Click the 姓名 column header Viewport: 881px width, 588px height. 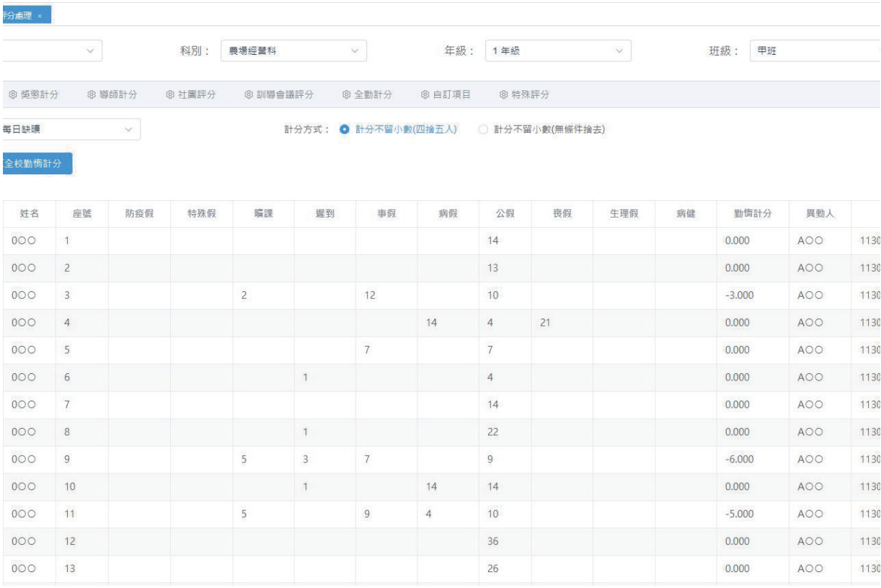[x=30, y=214]
